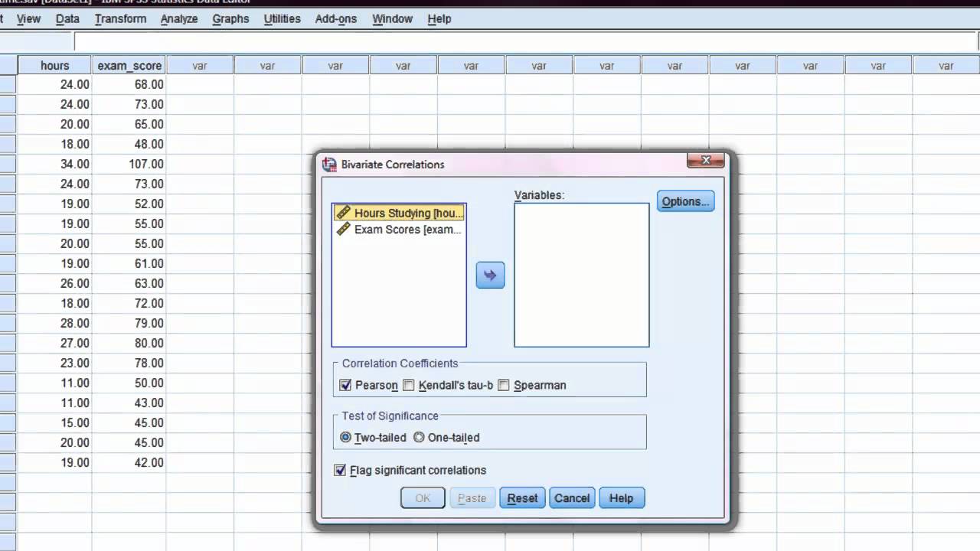Image resolution: width=980 pixels, height=551 pixels.
Task: Open the Data menu
Action: pyautogui.click(x=67, y=18)
